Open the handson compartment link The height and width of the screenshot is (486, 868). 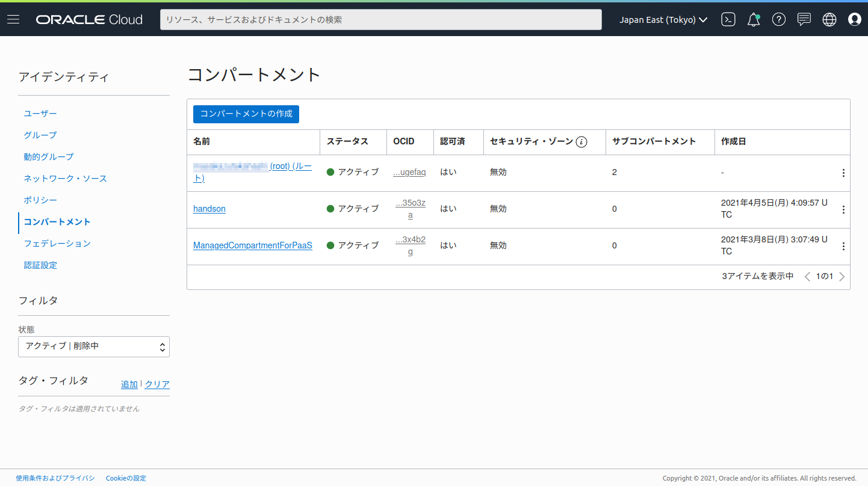[209, 209]
